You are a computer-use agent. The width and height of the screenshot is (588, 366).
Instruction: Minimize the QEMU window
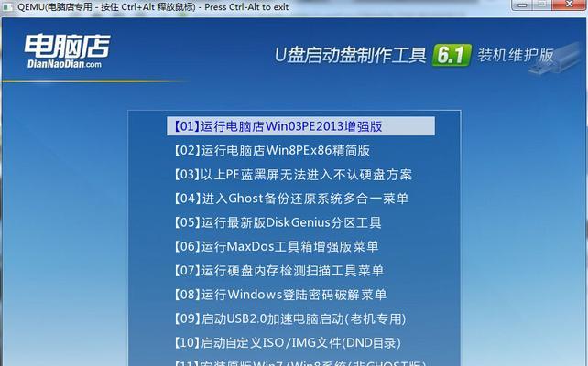coord(523,5)
